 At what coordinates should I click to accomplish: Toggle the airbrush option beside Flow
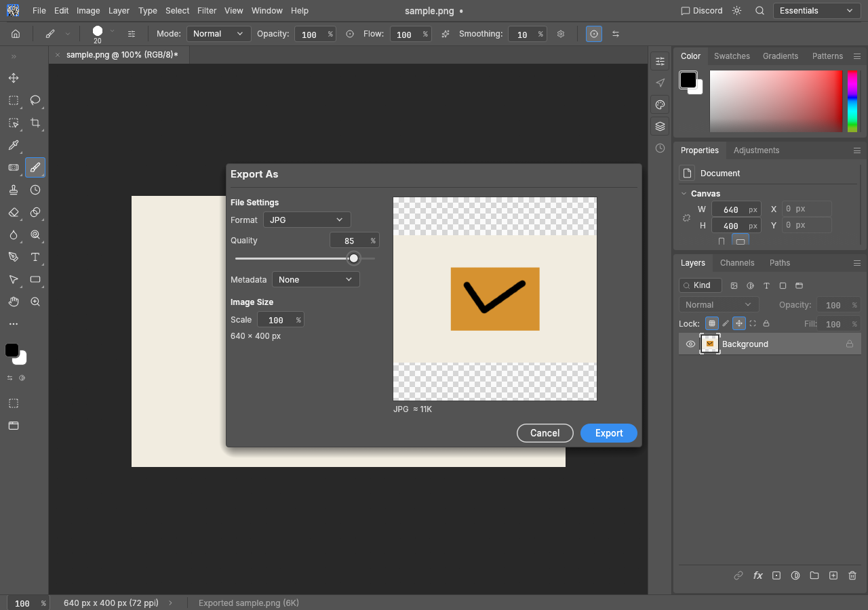446,34
